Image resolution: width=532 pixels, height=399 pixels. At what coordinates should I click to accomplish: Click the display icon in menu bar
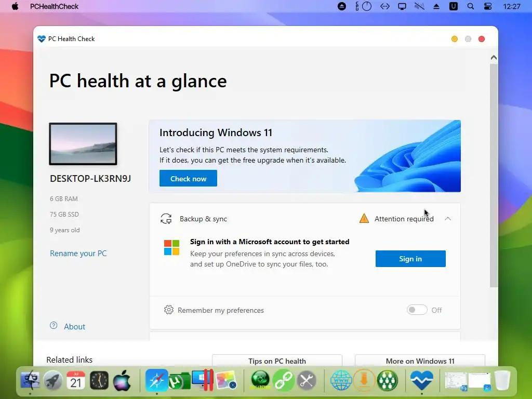click(402, 6)
